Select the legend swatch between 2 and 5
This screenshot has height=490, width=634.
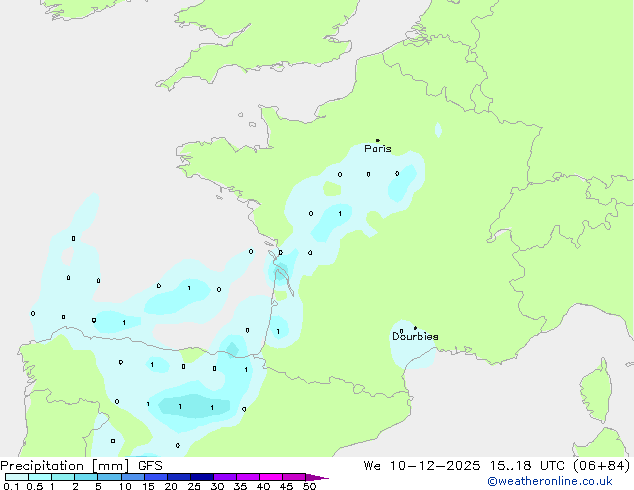(x=86, y=477)
